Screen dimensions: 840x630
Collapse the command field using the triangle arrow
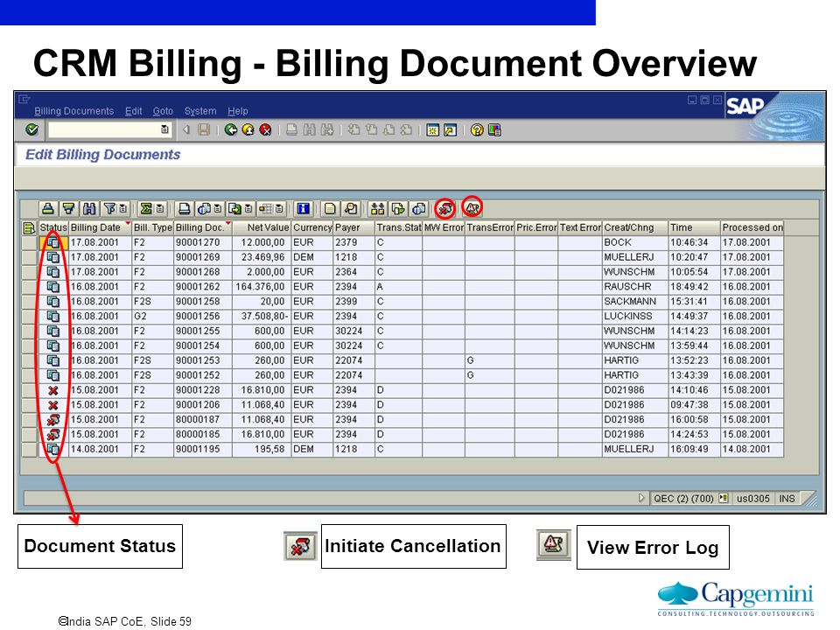tap(185, 129)
